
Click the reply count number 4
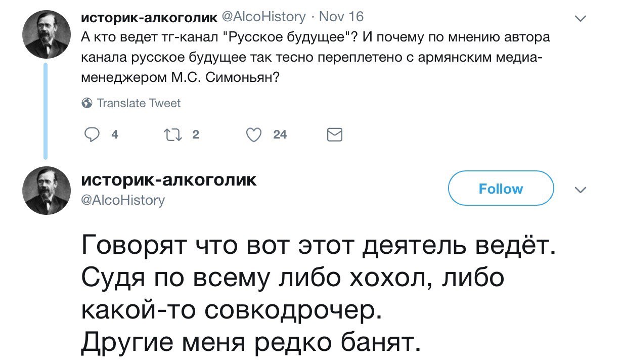pyautogui.click(x=114, y=134)
